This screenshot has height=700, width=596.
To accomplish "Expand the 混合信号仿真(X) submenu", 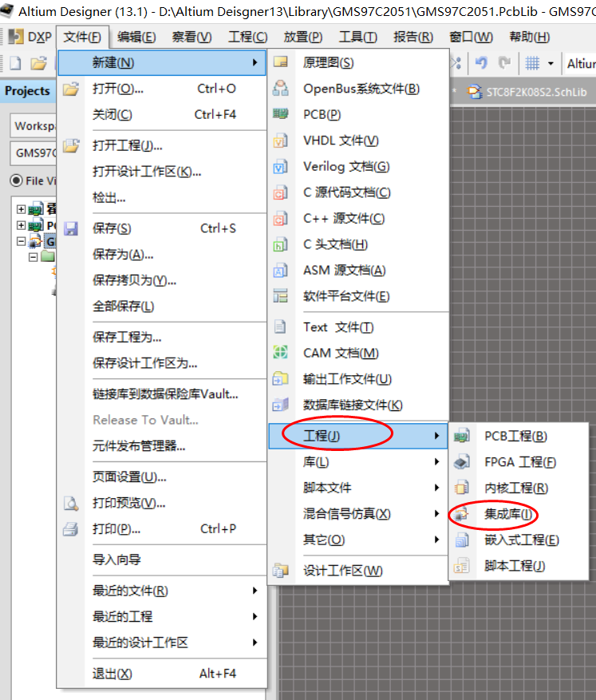I will (x=357, y=514).
